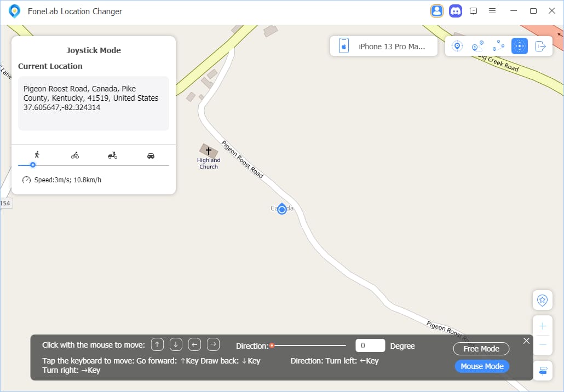Close the joystick control panel

pos(526,341)
